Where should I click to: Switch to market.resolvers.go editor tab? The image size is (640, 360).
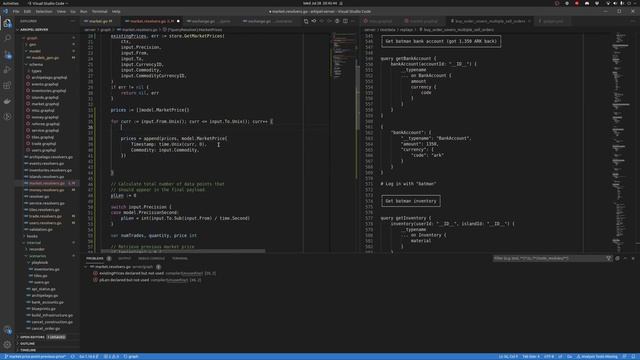(152, 21)
